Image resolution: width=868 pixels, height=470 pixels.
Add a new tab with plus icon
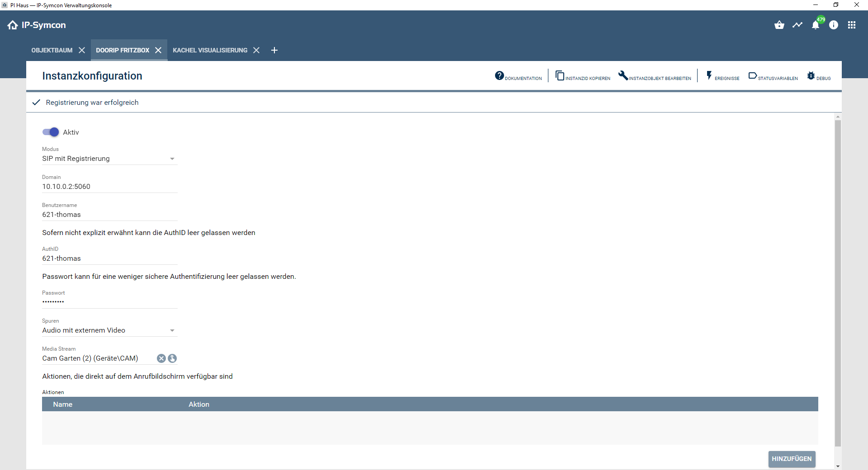pyautogui.click(x=274, y=50)
